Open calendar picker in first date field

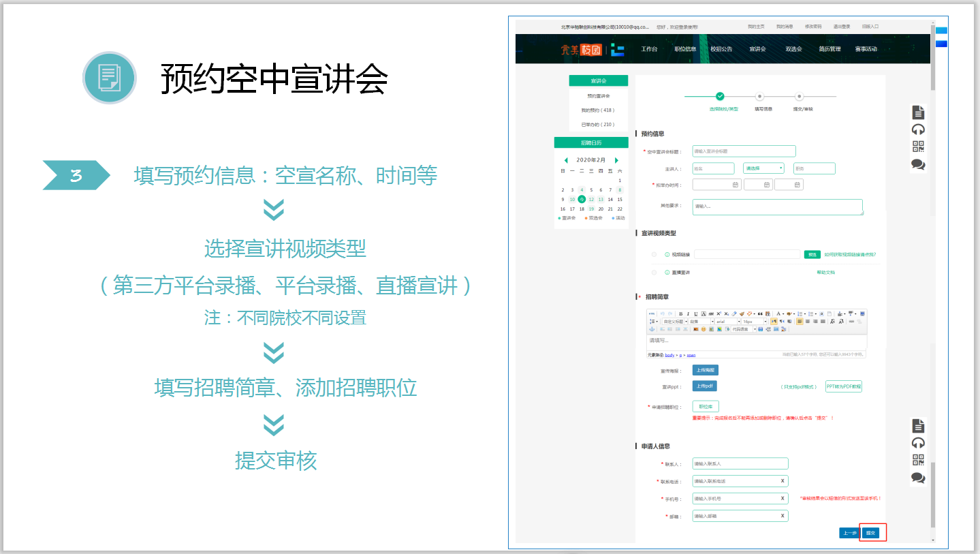pyautogui.click(x=736, y=185)
